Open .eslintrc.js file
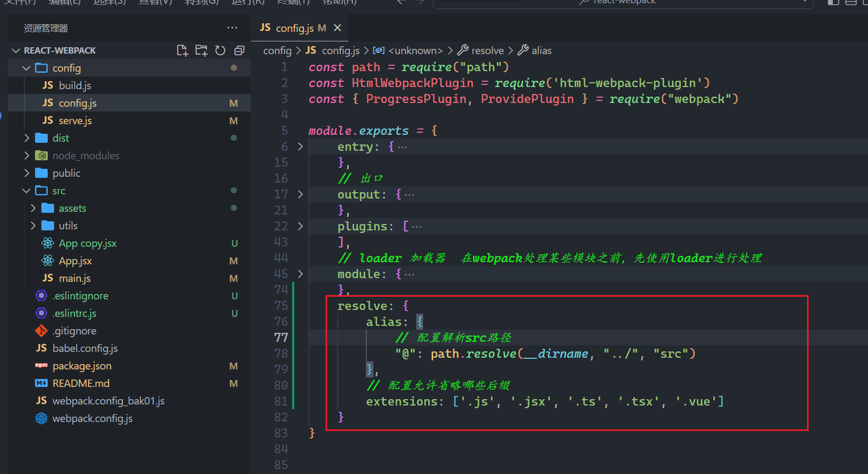 tap(129, 313)
